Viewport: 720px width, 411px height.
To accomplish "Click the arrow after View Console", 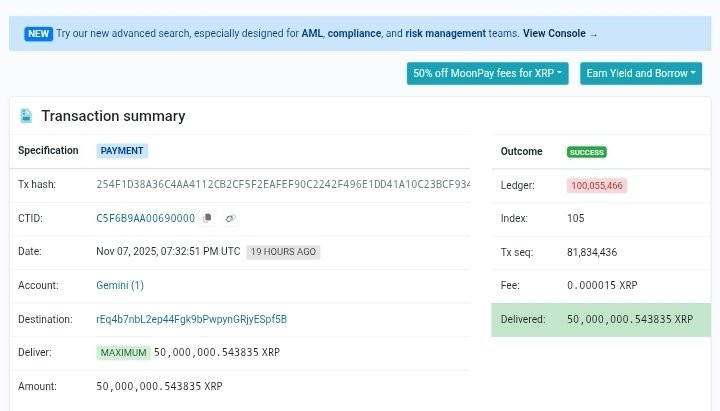I will tap(593, 34).
